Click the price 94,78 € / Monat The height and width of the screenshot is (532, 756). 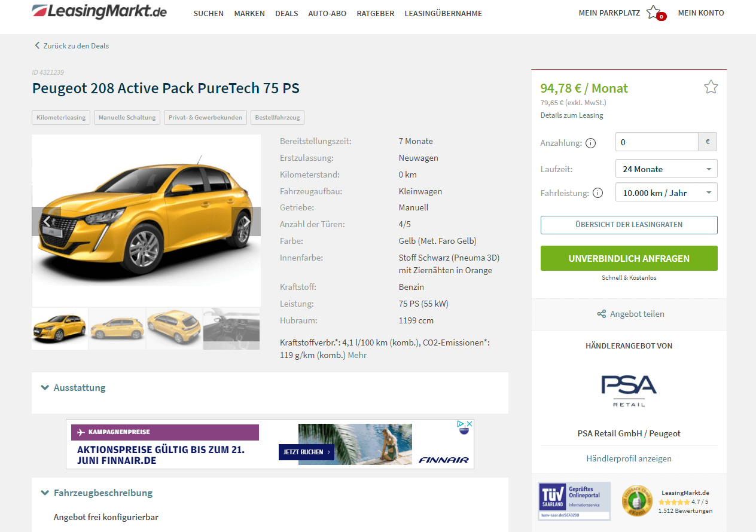pos(584,88)
